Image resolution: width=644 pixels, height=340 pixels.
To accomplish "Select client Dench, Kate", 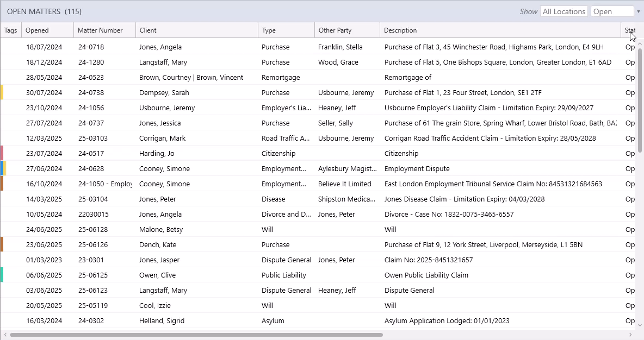I will [158, 244].
